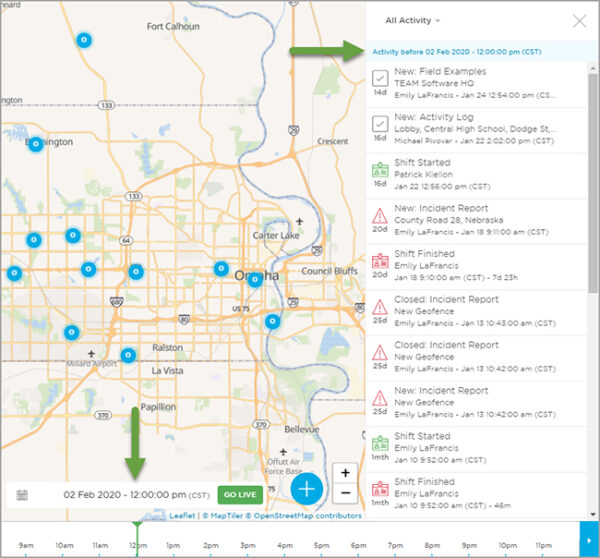Click the blue plus add button

(x=307, y=489)
